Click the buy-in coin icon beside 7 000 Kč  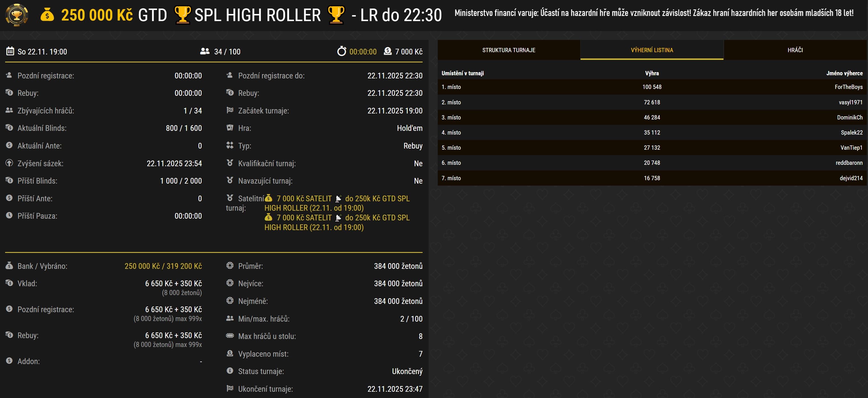pos(388,51)
